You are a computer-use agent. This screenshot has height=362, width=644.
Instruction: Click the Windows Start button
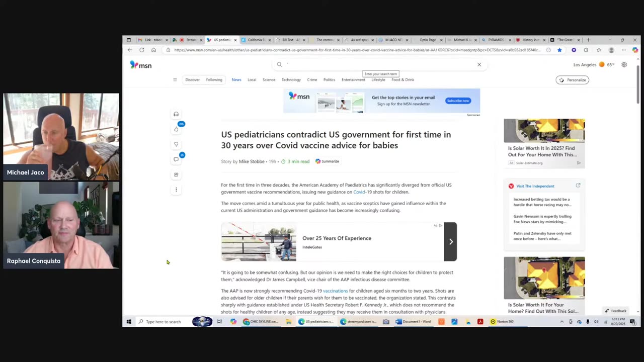click(x=129, y=322)
